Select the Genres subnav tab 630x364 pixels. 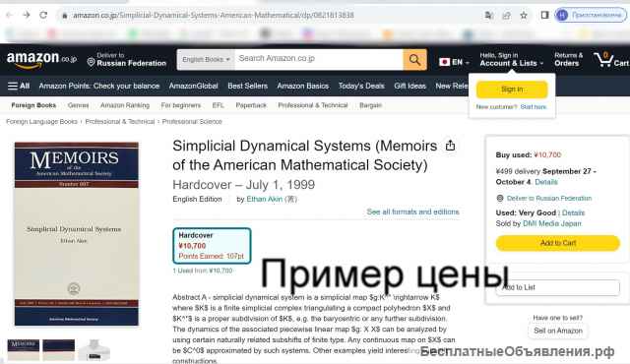tap(78, 105)
